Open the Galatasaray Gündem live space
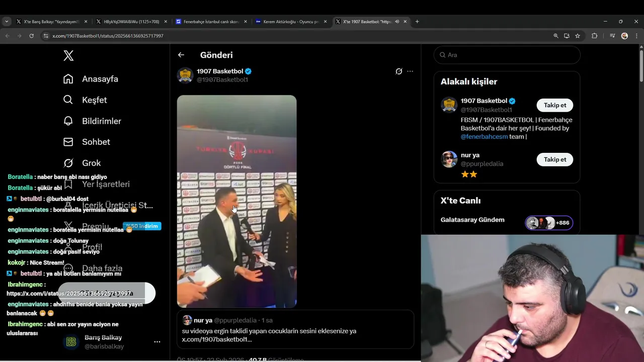Screen dimensions: 644x362 pyautogui.click(x=472, y=220)
